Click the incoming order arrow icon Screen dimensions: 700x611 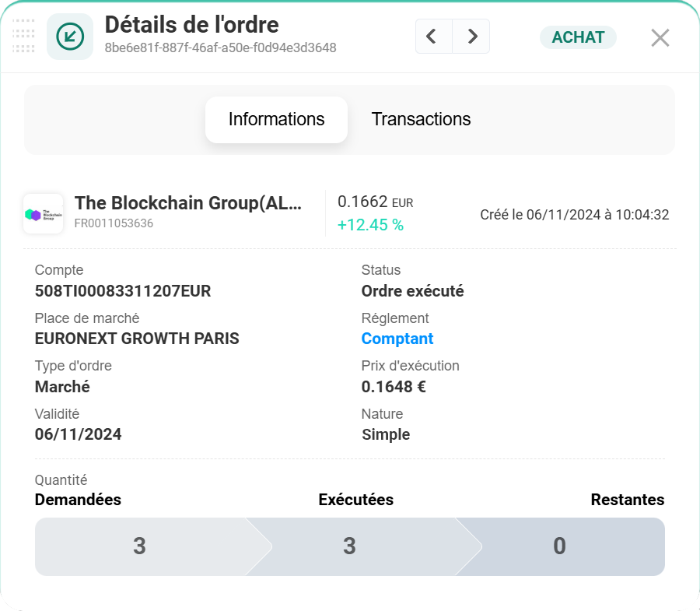coord(70,37)
